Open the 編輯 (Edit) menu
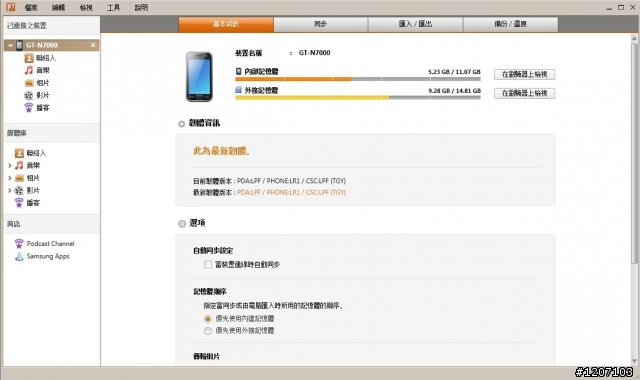Image resolution: width=640 pixels, height=380 pixels. [x=58, y=7]
